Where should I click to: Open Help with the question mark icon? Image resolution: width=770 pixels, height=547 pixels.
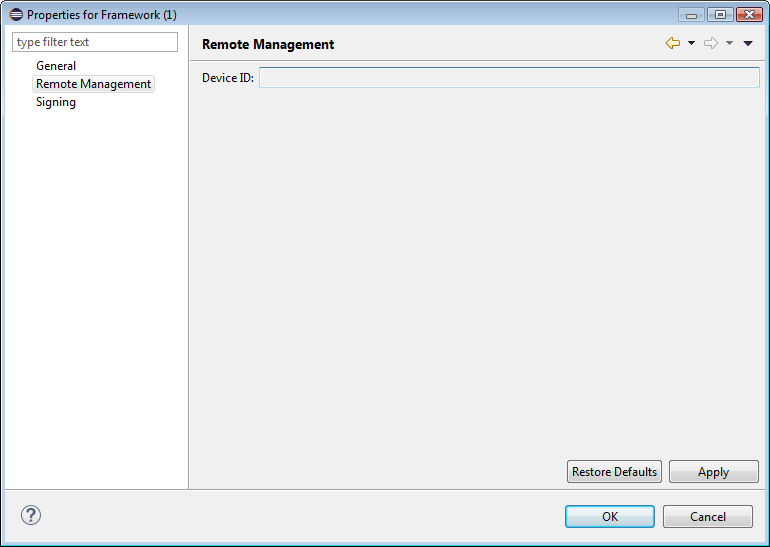[31, 516]
